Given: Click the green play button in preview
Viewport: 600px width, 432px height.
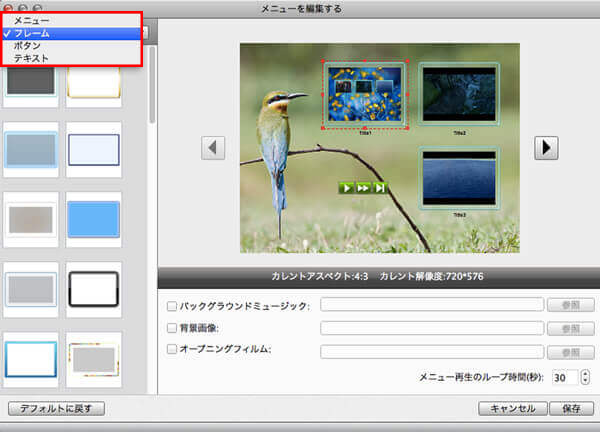Looking at the screenshot, I should click(x=346, y=188).
